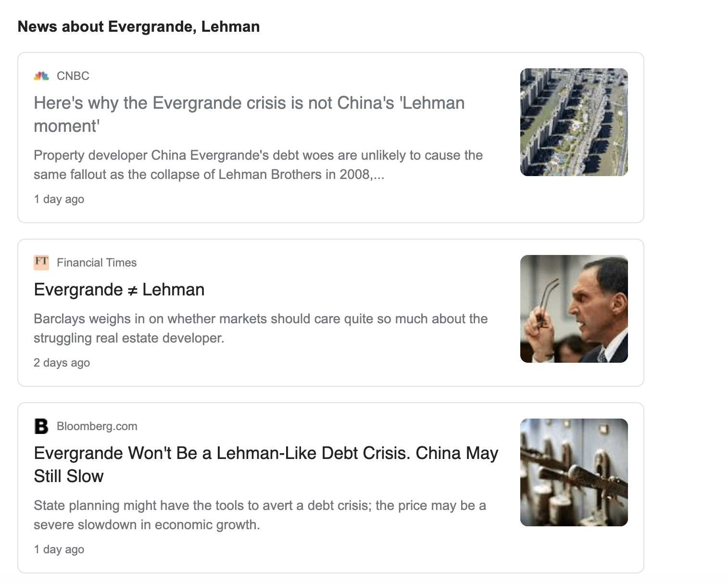Click the Bloomberg.com source name
Screen dimensions: 728x585
pos(97,426)
